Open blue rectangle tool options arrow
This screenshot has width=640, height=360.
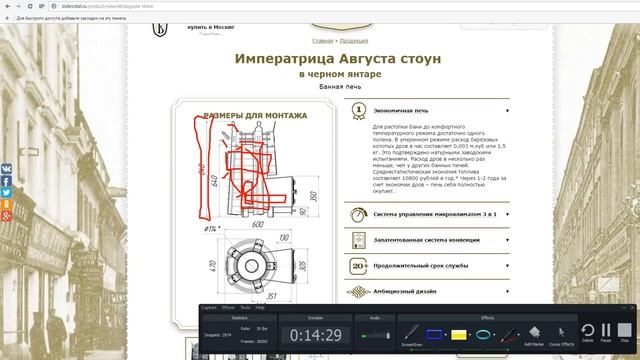(445, 335)
